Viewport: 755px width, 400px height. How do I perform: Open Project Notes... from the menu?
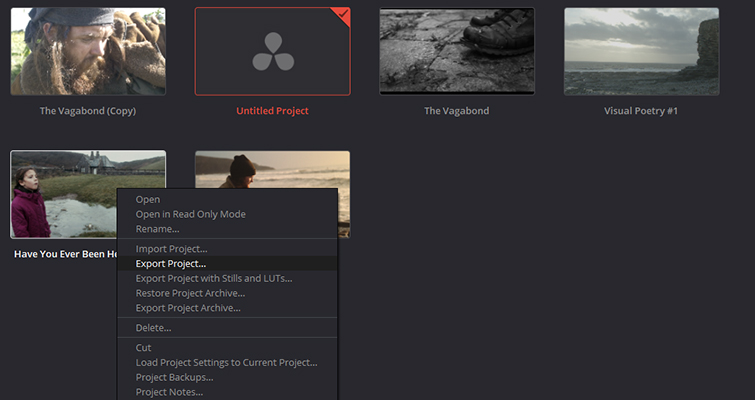[169, 392]
